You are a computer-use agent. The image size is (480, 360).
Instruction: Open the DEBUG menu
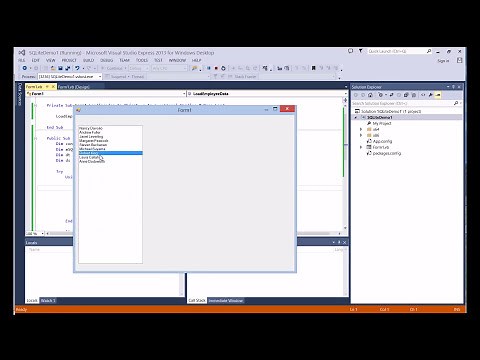tap(107, 60)
